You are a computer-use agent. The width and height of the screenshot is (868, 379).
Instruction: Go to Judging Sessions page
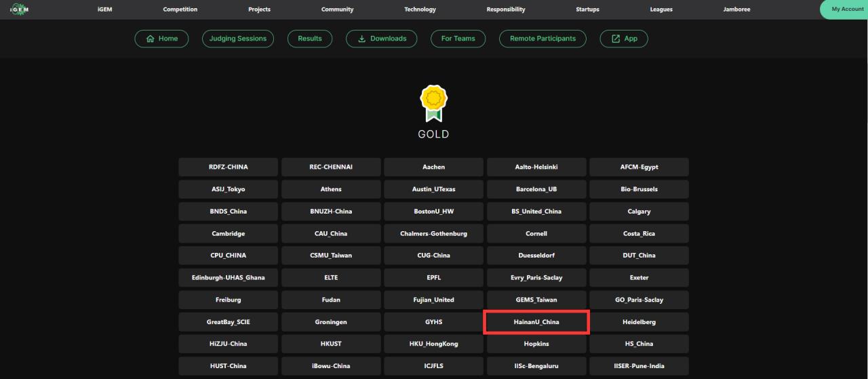click(238, 39)
